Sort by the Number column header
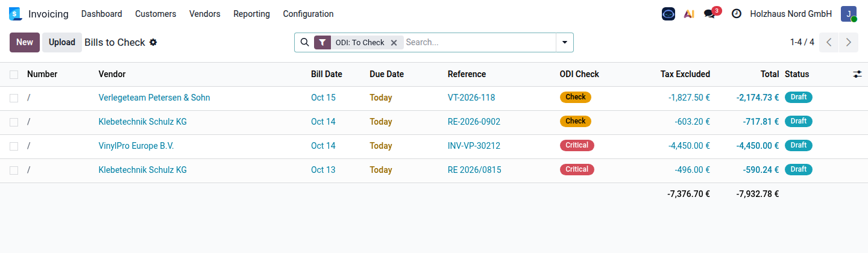This screenshot has height=253, width=868. (42, 74)
